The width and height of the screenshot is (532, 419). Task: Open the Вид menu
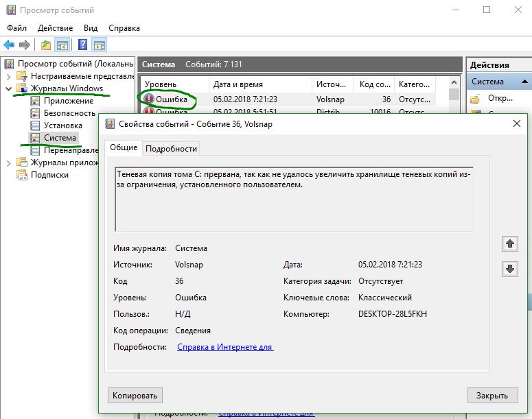pyautogui.click(x=91, y=28)
